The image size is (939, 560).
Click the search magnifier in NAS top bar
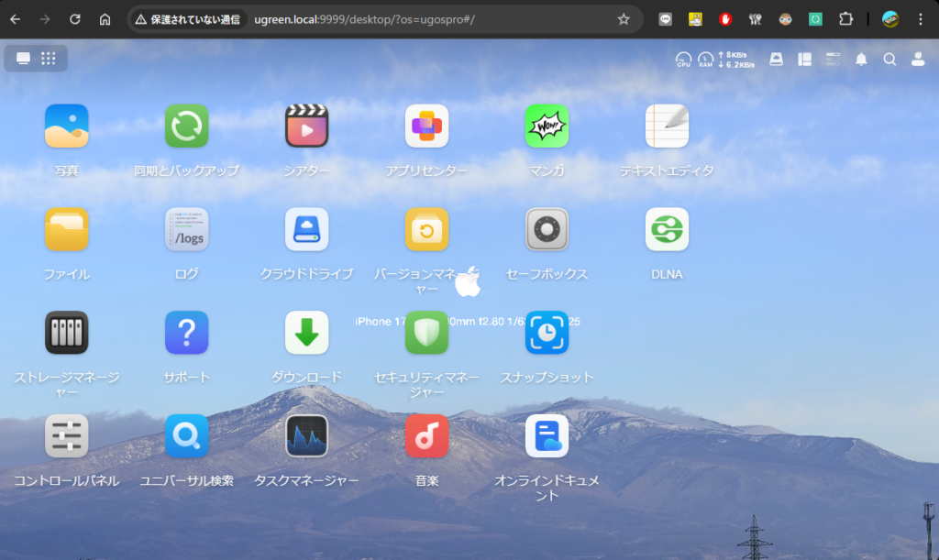(889, 60)
